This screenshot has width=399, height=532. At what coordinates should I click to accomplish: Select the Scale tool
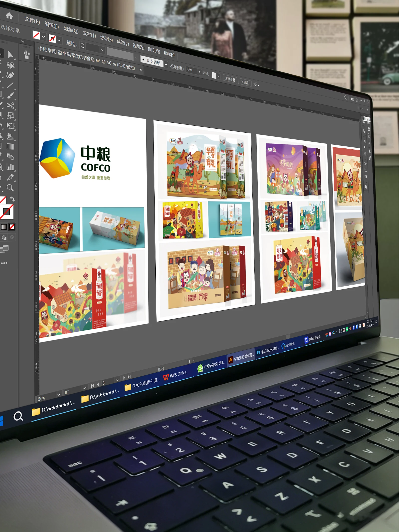tap(10, 115)
